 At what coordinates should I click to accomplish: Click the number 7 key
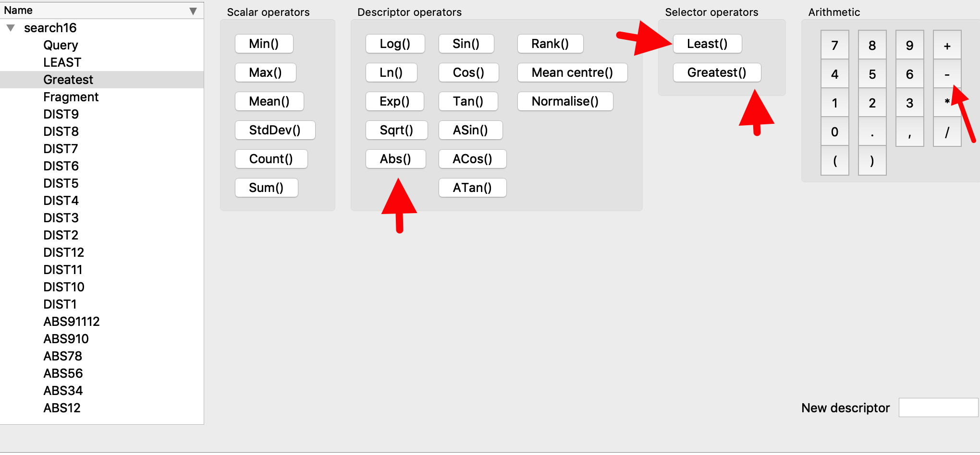coord(834,46)
